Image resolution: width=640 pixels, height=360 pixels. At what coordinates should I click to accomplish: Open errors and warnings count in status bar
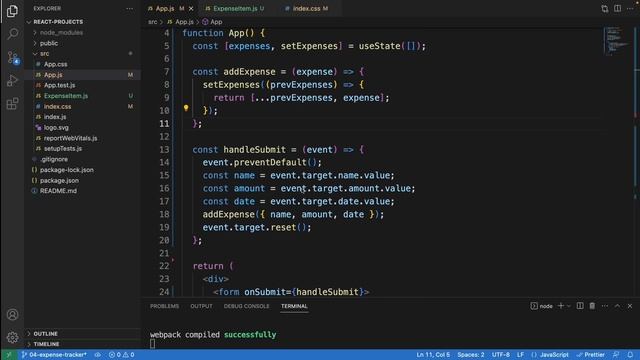(121, 355)
